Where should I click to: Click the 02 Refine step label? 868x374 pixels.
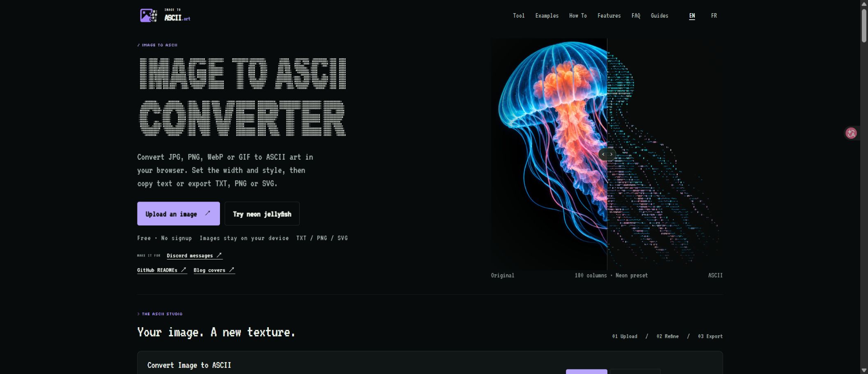pyautogui.click(x=667, y=336)
